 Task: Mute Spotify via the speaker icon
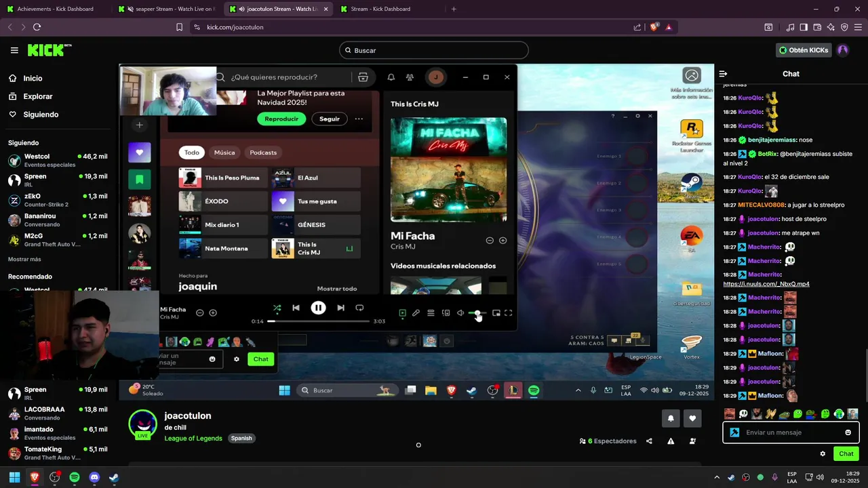coord(460,313)
